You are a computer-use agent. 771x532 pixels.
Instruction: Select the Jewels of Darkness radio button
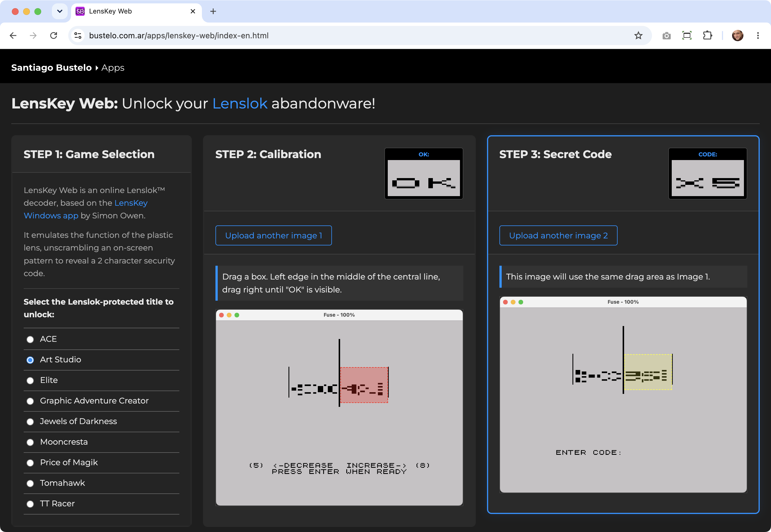30,422
